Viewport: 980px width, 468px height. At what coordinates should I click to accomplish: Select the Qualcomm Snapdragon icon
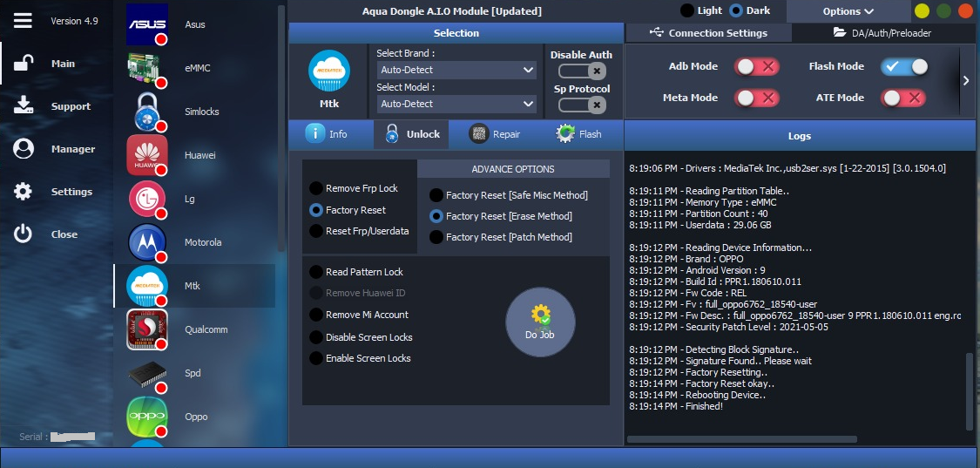tap(147, 329)
